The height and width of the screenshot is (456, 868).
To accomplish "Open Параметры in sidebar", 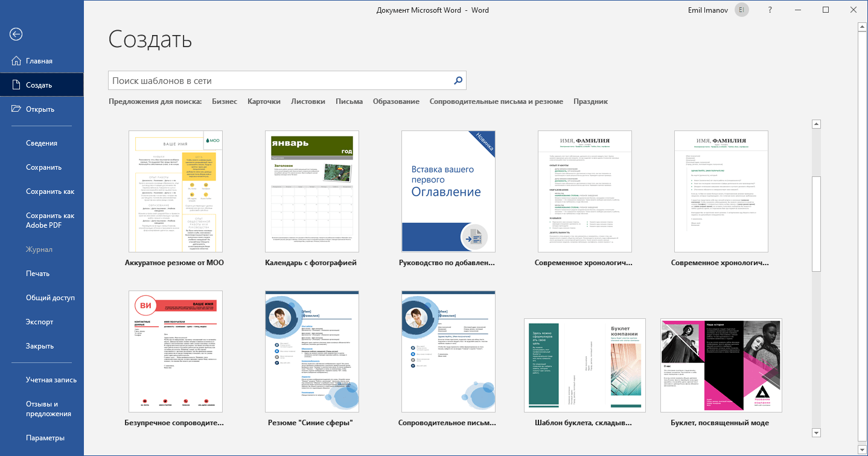I will pyautogui.click(x=45, y=438).
